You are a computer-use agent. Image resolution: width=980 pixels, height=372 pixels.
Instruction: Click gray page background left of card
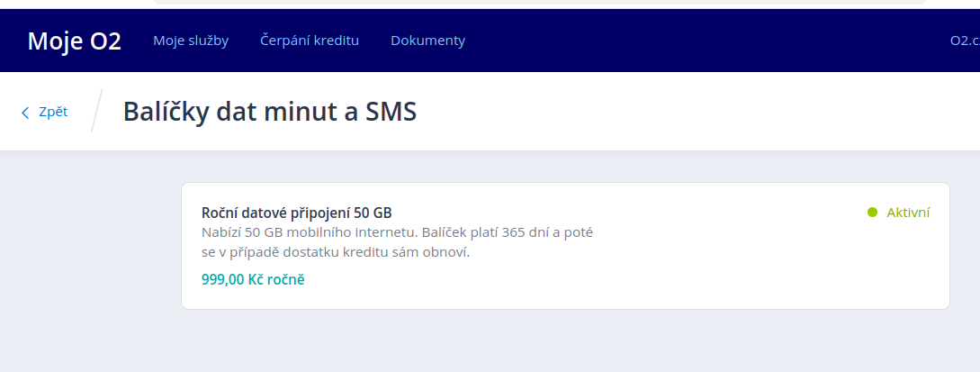tap(90, 252)
